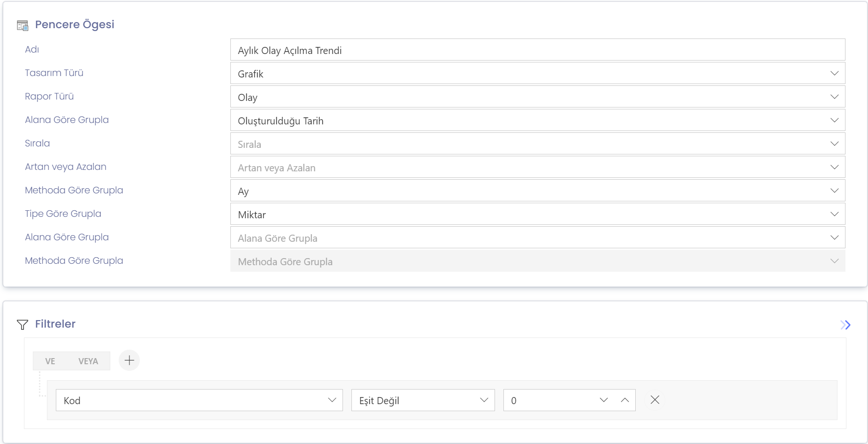This screenshot has height=444, width=868.
Task: Edit the Adı name field
Action: click(538, 50)
